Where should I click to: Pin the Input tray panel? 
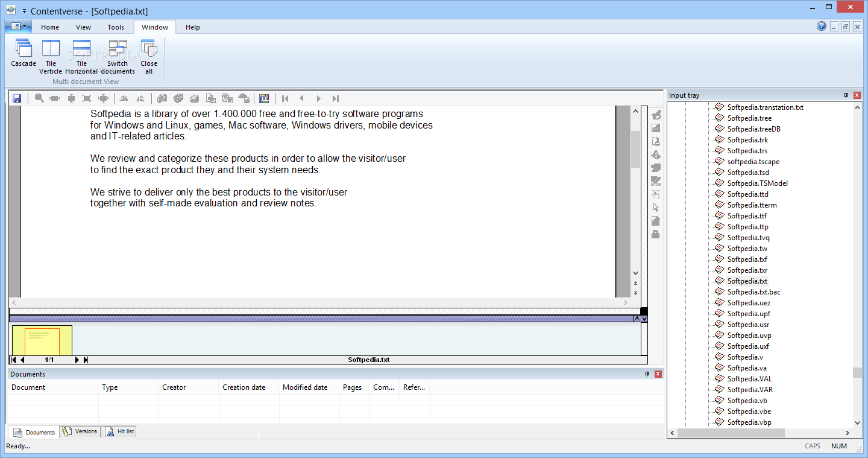pos(846,95)
